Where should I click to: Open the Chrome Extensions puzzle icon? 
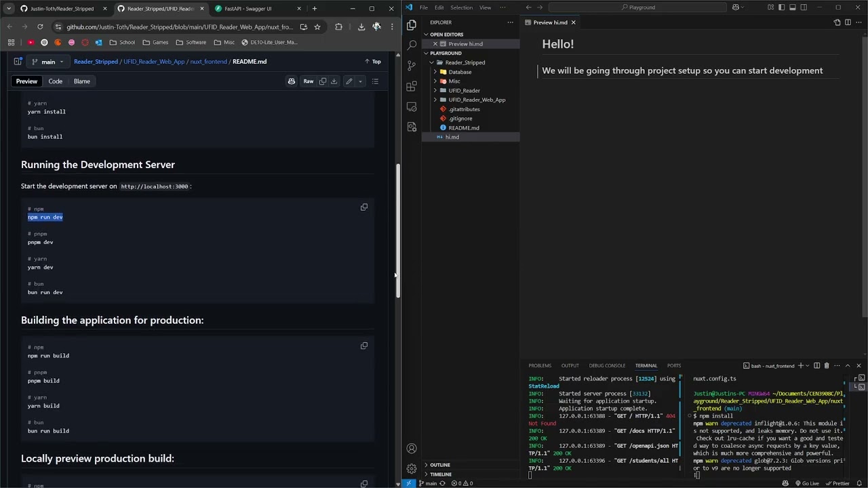338,27
